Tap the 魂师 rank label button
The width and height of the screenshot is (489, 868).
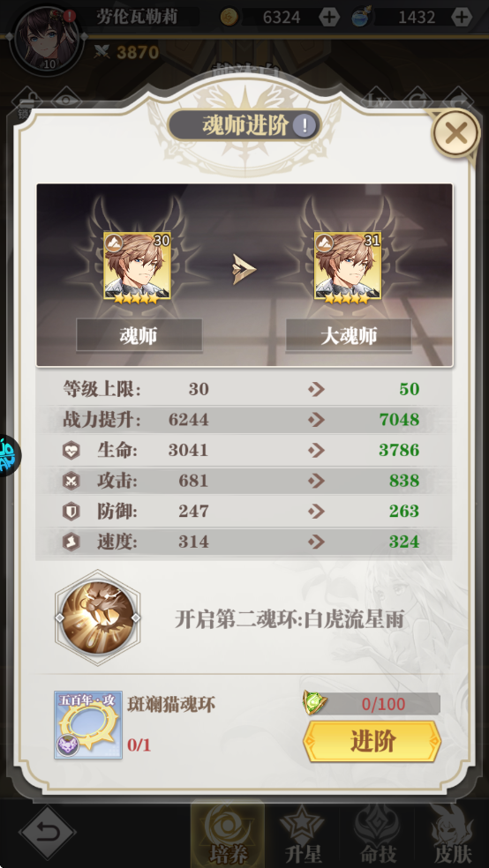(139, 335)
